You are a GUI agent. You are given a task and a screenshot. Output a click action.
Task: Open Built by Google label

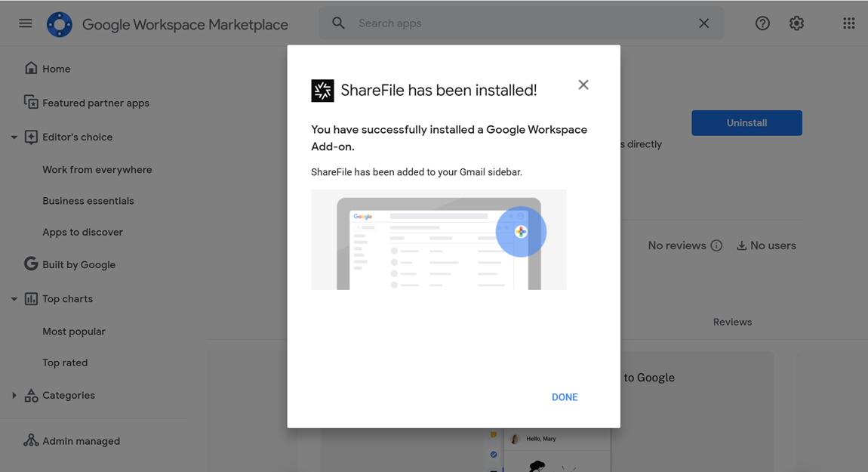click(78, 265)
